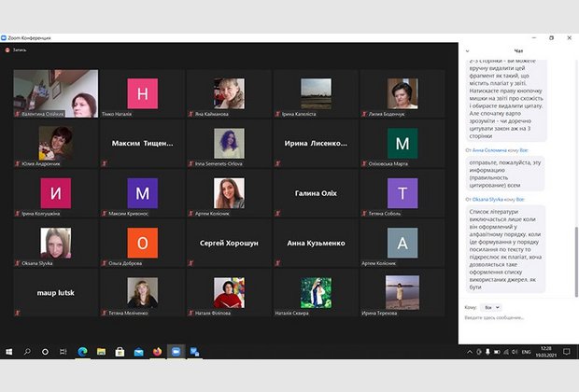579x392 pixels.
Task: Open the Mail app on the taskbar
Action: (138, 352)
